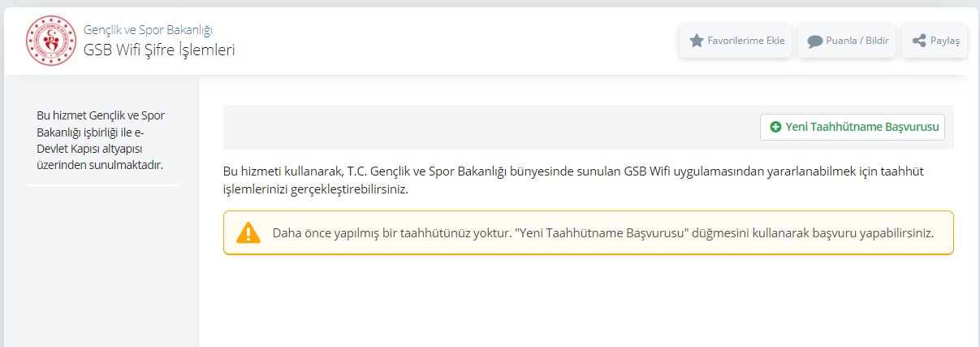Screen dimensions: 980x347
Task: Add service via Favorilerime Ekle button
Action: click(x=736, y=41)
